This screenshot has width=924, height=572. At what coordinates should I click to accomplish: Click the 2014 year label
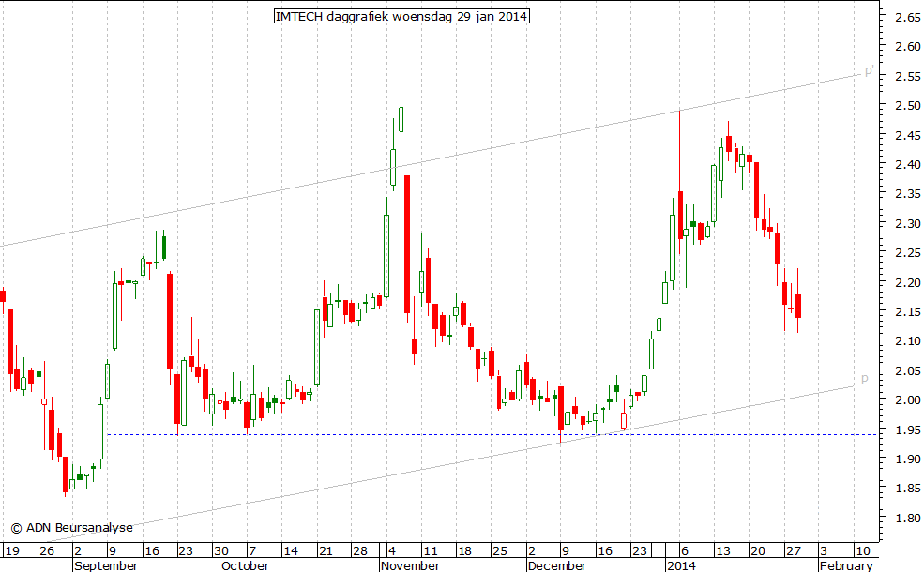click(x=681, y=565)
